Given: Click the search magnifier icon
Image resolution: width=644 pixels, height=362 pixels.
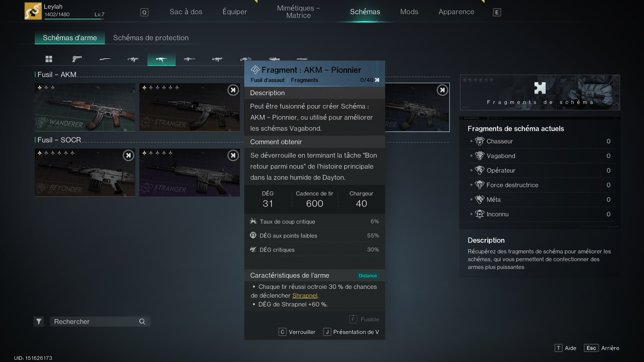Looking at the screenshot, I should pos(142,322).
